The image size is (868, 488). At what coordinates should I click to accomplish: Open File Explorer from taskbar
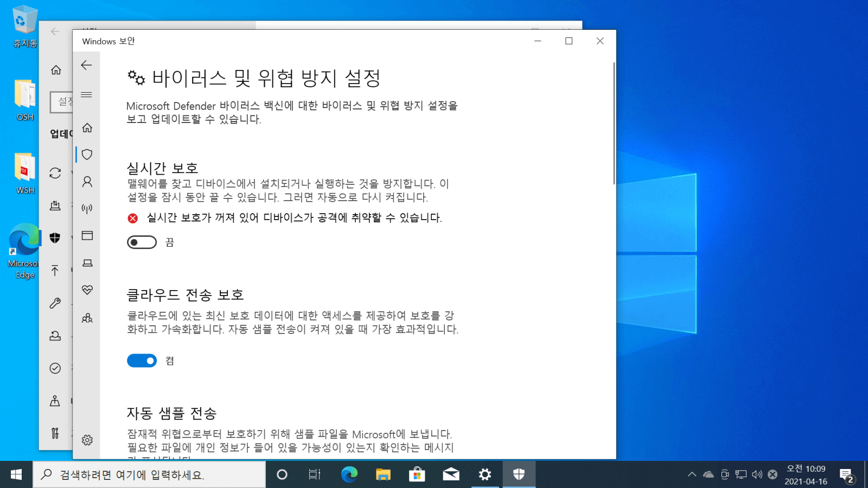(x=384, y=474)
